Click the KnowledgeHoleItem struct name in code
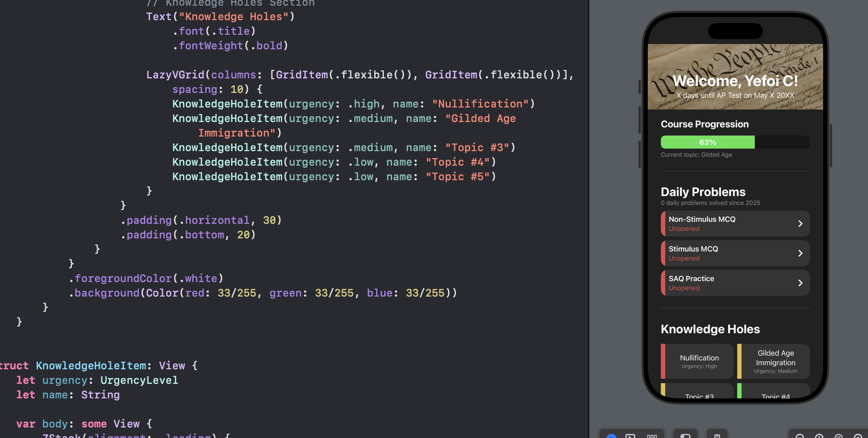The height and width of the screenshot is (438, 868). pos(91,366)
